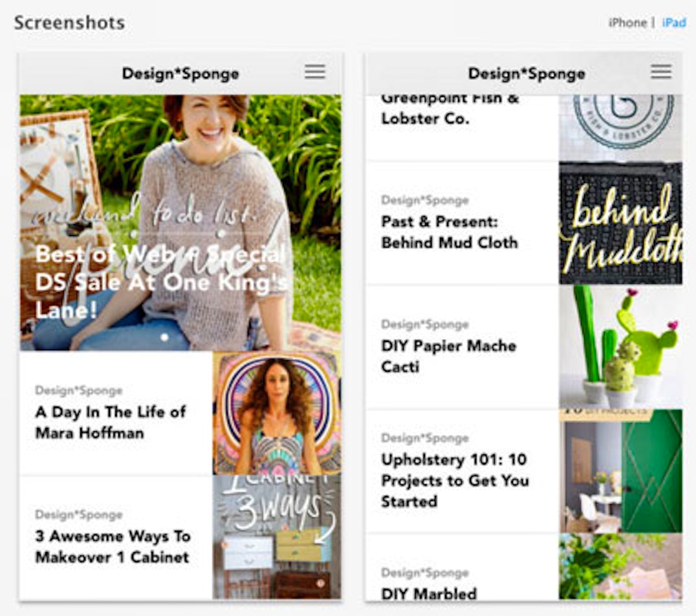
Task: Click the 'behind Mudcloth' thumbnail image
Action: coord(620,223)
